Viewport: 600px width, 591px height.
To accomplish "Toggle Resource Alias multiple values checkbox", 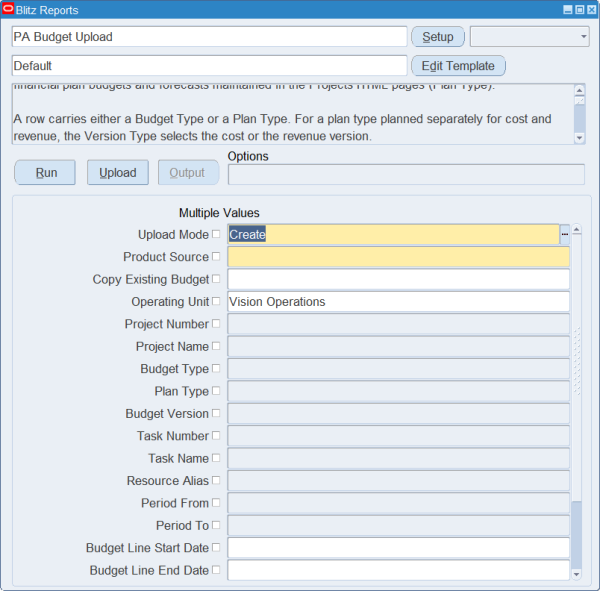I will [x=216, y=480].
